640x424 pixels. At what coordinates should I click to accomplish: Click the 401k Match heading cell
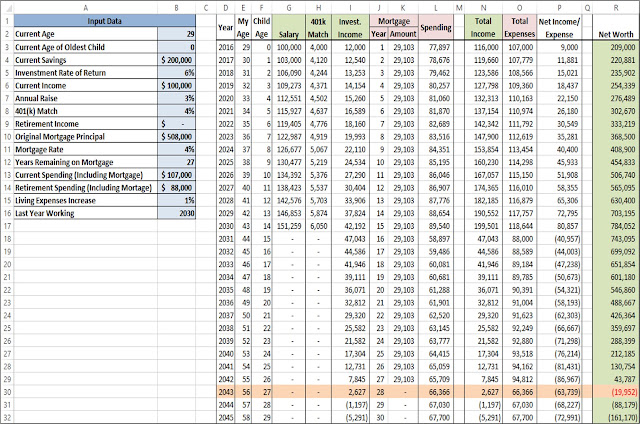click(318, 27)
